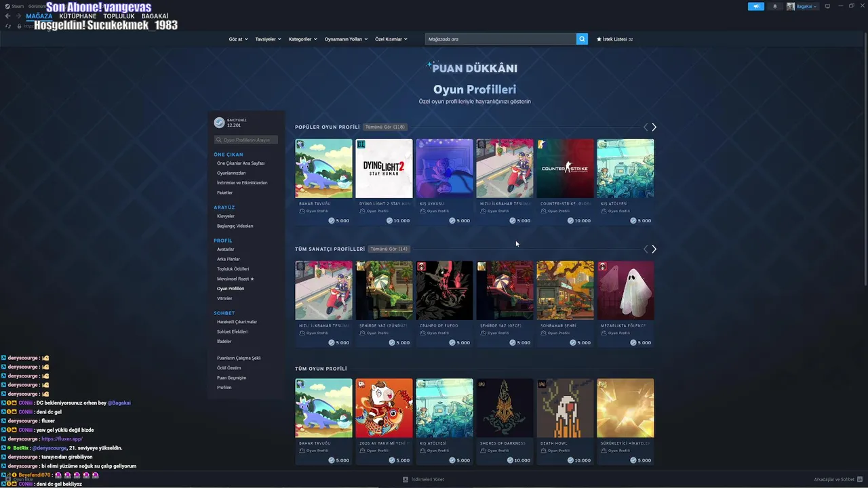868x488 pixels.
Task: Click the Big Picture mode monitor icon
Action: (x=827, y=6)
